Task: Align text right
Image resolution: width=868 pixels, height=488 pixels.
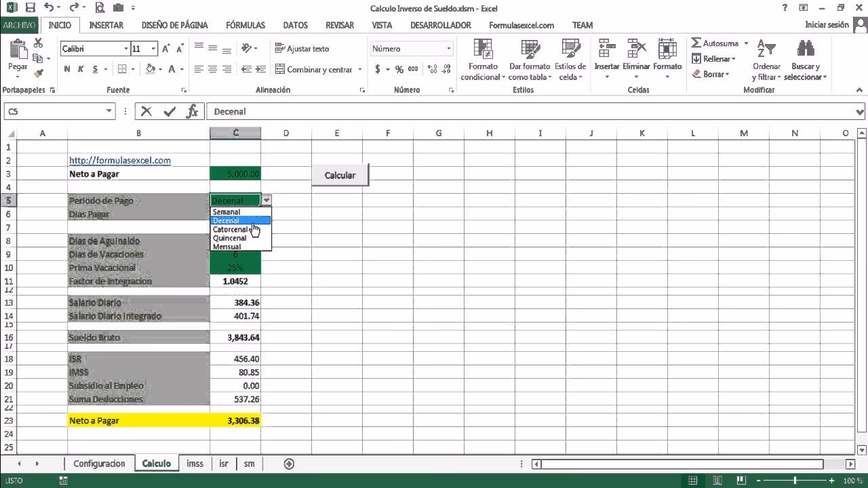Action: pyautogui.click(x=226, y=69)
